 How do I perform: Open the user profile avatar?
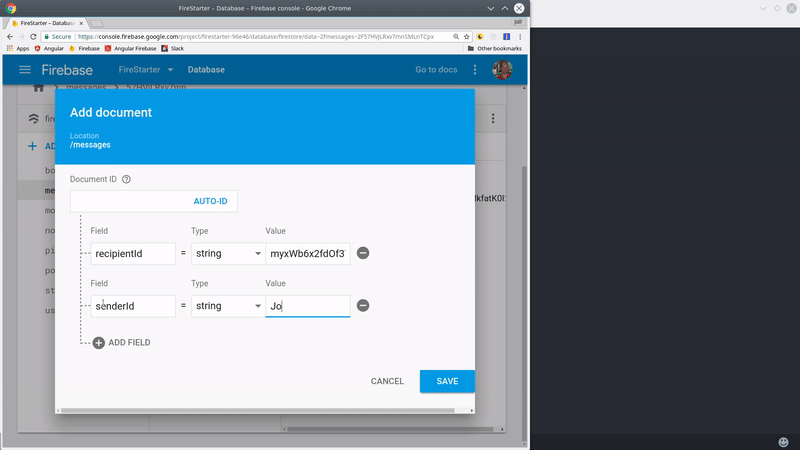[x=502, y=70]
